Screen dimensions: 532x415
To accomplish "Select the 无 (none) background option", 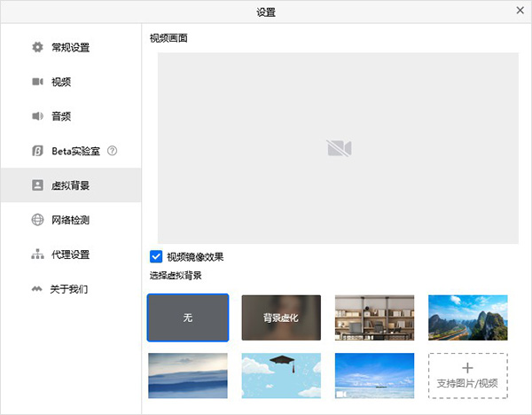I will pos(188,317).
